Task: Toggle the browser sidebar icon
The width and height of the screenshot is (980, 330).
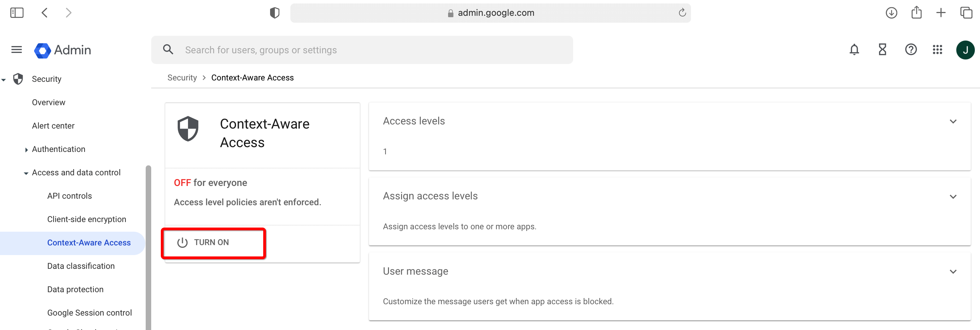Action: tap(17, 13)
